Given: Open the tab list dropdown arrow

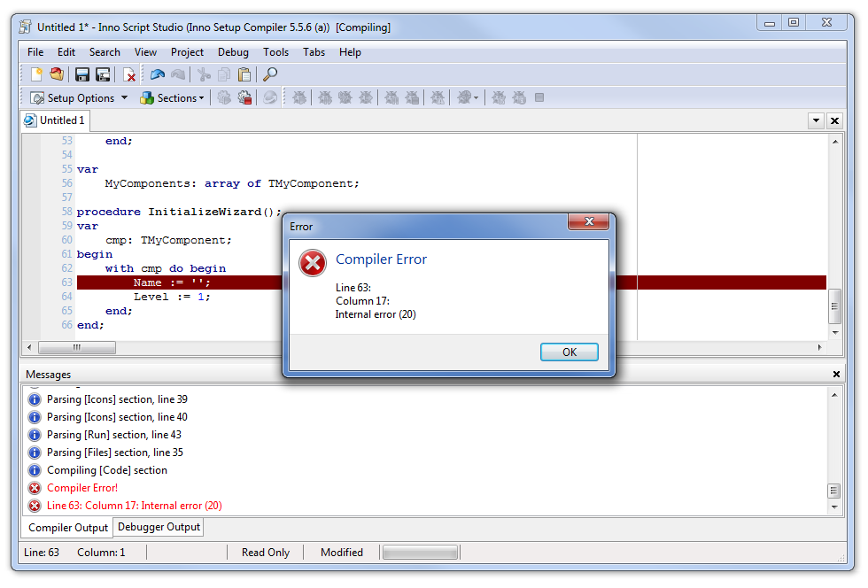Looking at the screenshot, I should [x=816, y=120].
